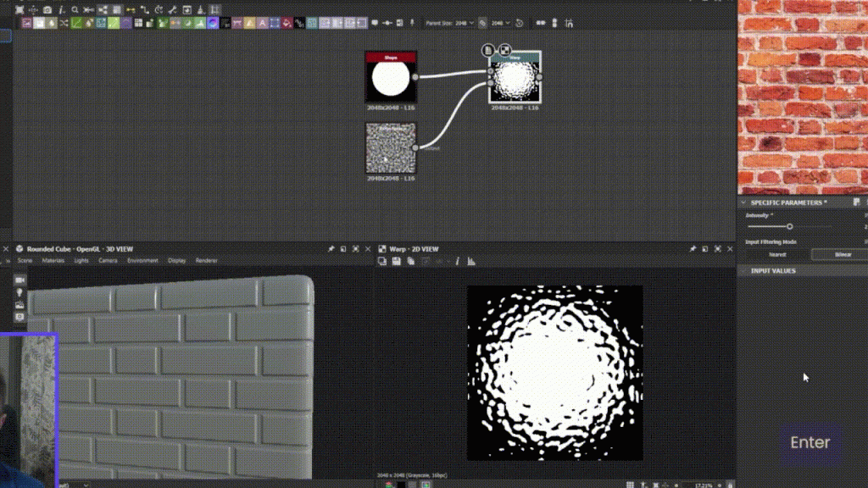Click the wrench tools icon in graph toolbar
This screenshot has width=868, height=488.
point(172,10)
